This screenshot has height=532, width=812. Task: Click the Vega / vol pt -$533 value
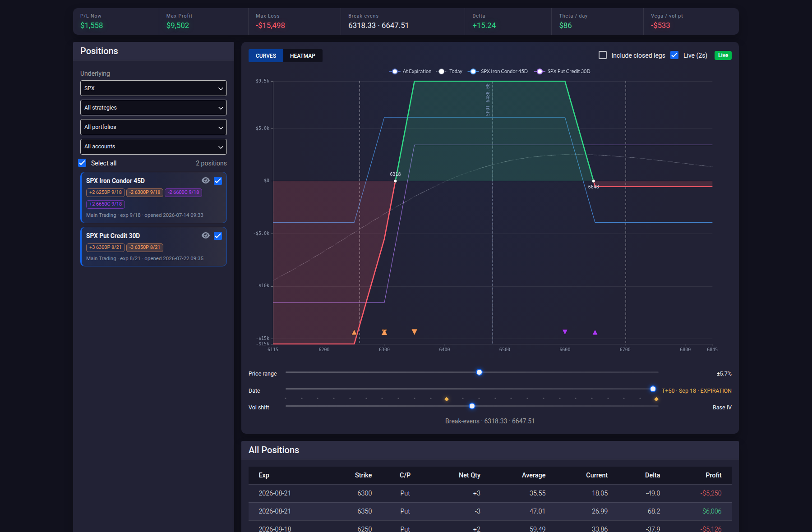[x=660, y=25]
